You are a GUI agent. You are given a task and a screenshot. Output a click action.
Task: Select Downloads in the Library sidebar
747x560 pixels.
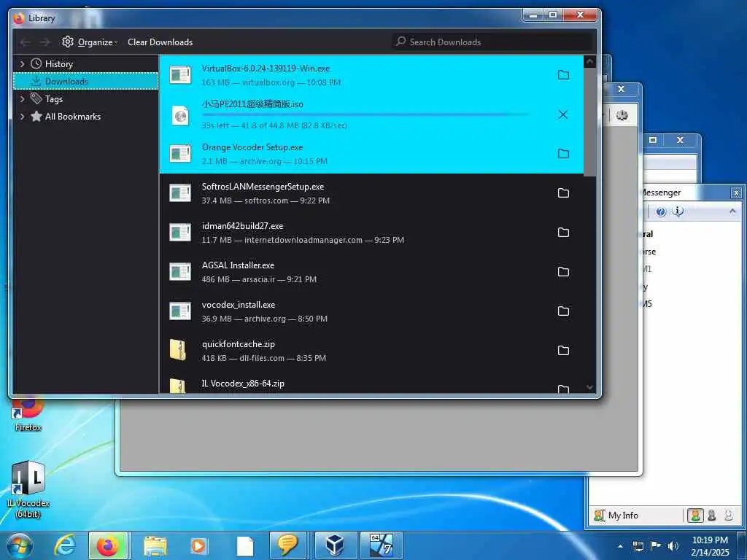pyautogui.click(x=86, y=82)
